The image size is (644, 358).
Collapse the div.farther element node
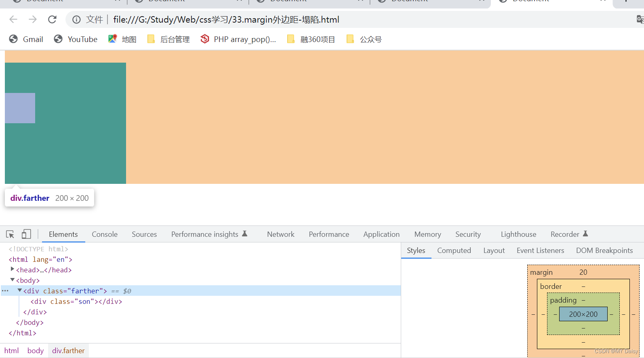pyautogui.click(x=19, y=291)
